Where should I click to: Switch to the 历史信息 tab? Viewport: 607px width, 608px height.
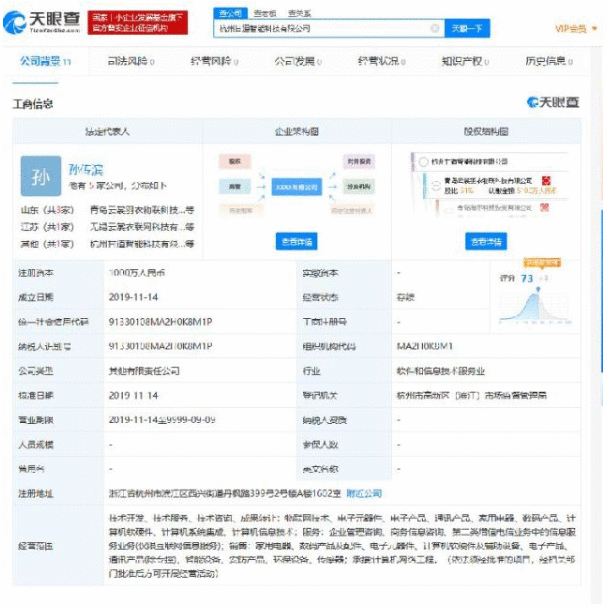click(549, 61)
